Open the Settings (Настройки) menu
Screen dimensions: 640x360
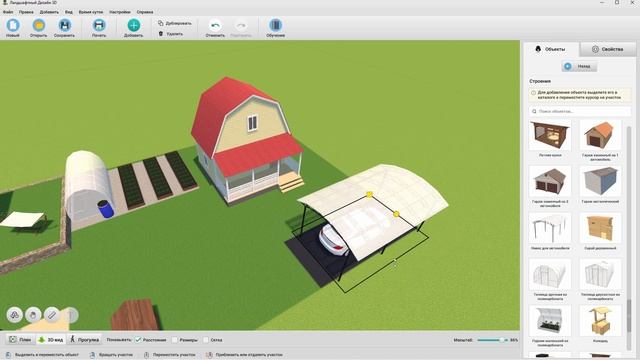pos(120,12)
